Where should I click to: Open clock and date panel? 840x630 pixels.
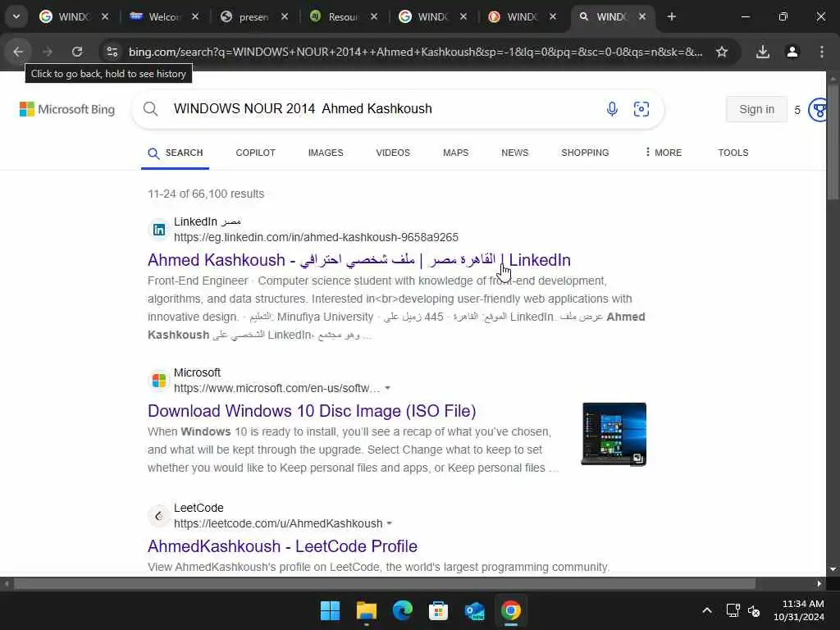click(x=799, y=610)
